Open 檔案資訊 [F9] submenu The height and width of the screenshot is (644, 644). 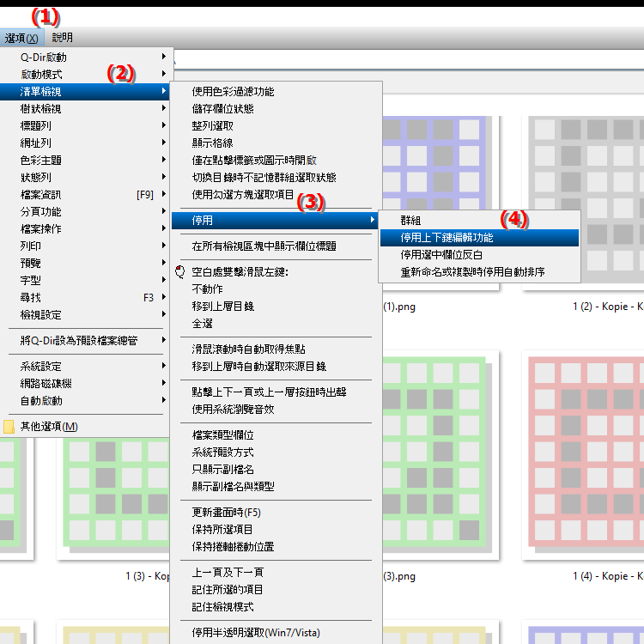[86, 195]
